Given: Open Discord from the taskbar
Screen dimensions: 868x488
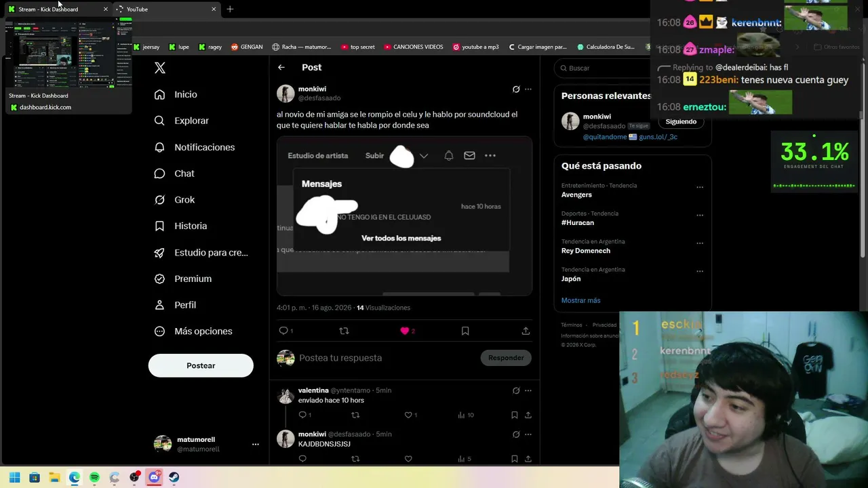Looking at the screenshot, I should pos(154,477).
